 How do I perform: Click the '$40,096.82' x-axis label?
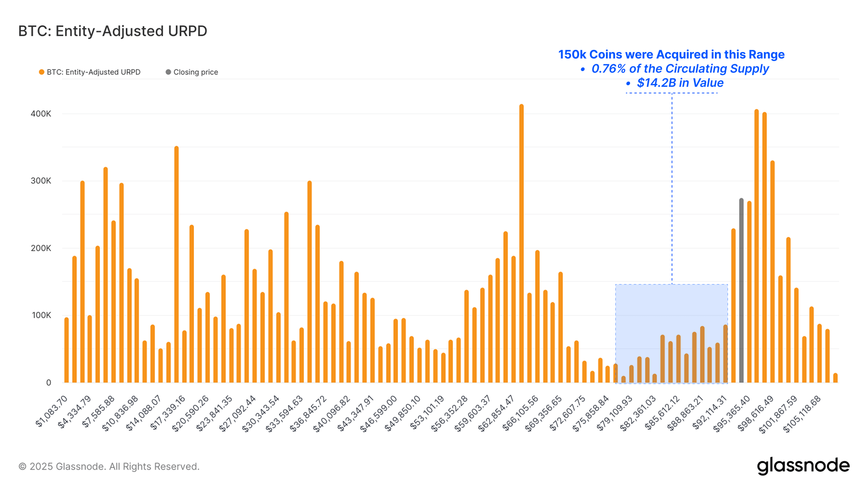[x=332, y=413]
